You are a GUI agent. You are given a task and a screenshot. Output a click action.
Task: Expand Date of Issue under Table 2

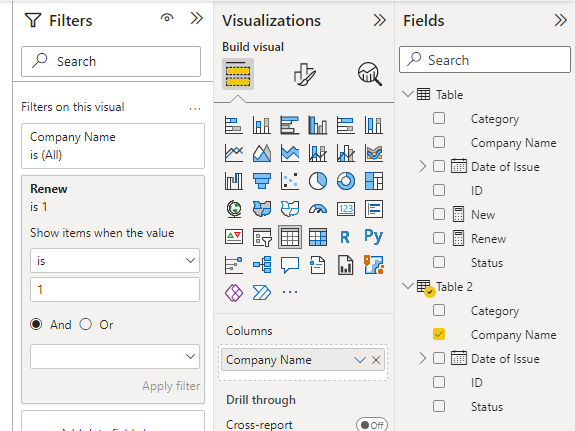tap(422, 358)
